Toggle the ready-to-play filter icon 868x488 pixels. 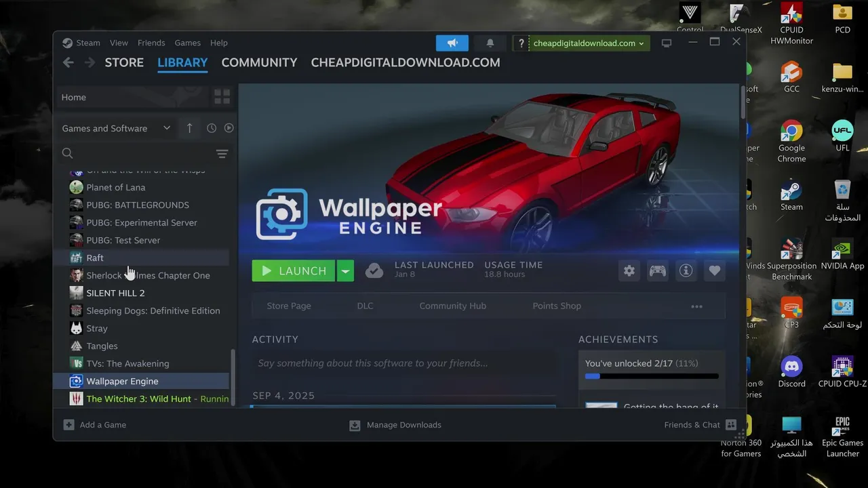229,128
